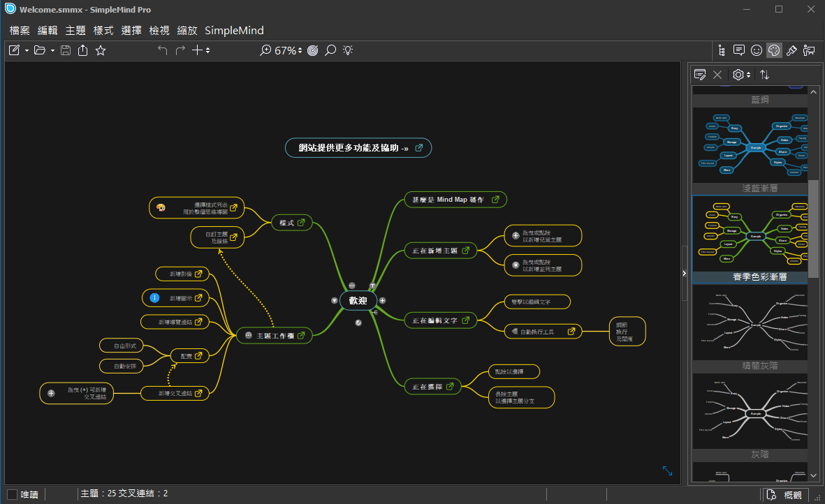825x504 pixels.
Task: Open the recent files dropdown arrow
Action: pos(52,51)
